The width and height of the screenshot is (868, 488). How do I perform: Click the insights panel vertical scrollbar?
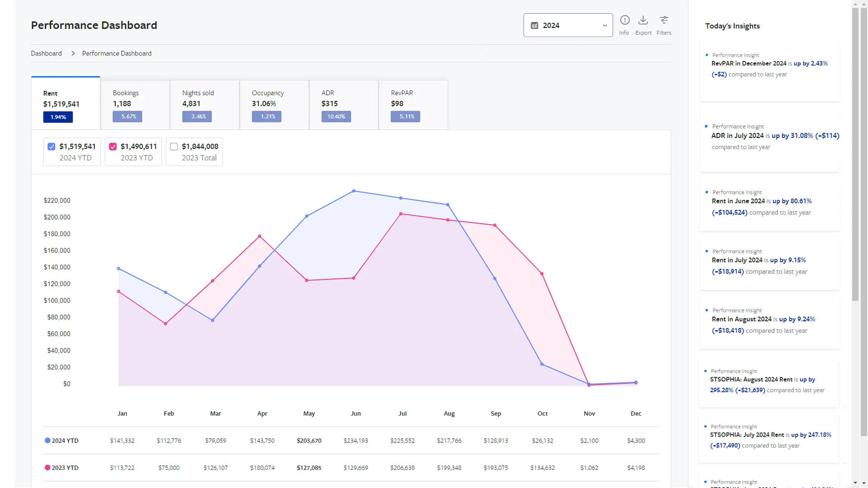point(855,154)
